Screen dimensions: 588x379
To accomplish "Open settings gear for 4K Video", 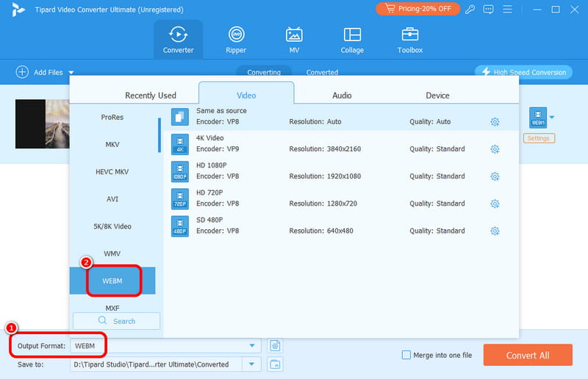I will [x=495, y=149].
